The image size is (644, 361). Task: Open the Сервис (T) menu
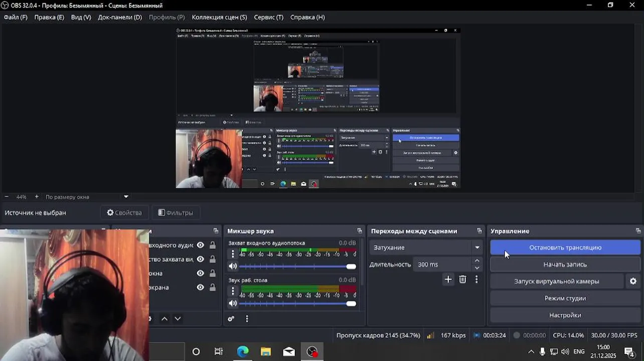tap(268, 17)
